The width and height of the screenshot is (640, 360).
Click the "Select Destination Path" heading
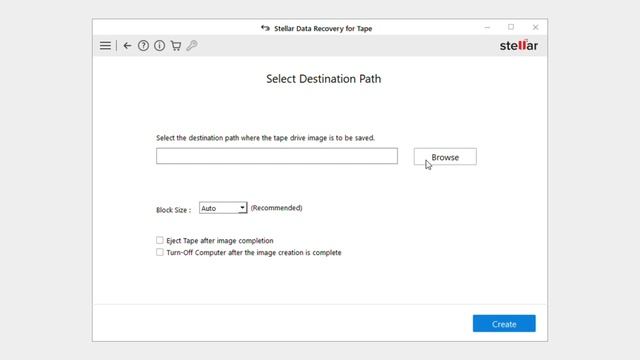pyautogui.click(x=324, y=79)
